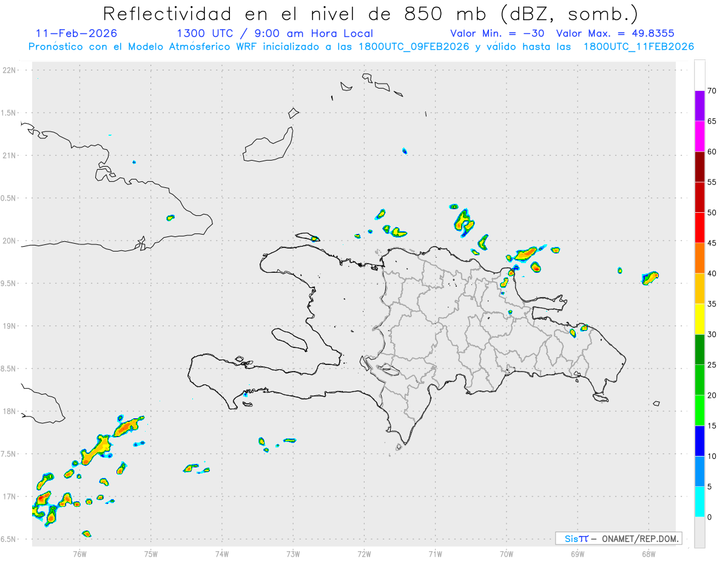Screen dimensions: 728x562
Task: Click the colorbar label '45'
Action: click(712, 243)
